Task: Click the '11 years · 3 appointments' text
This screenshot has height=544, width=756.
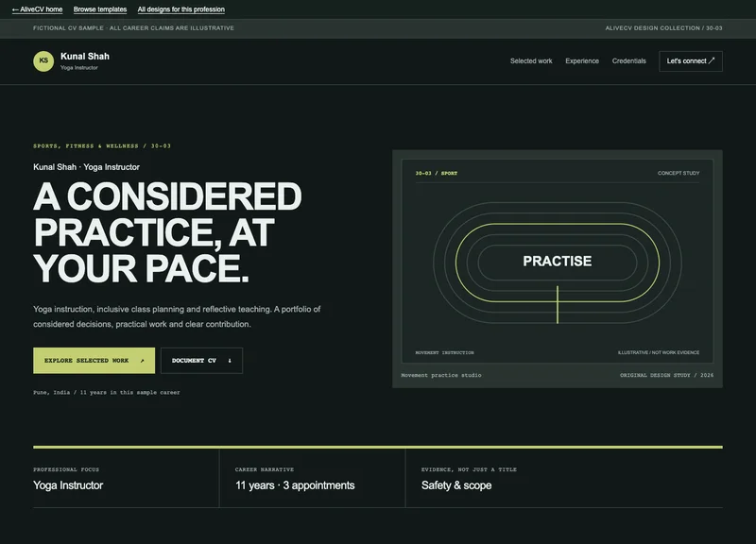Action: [295, 485]
